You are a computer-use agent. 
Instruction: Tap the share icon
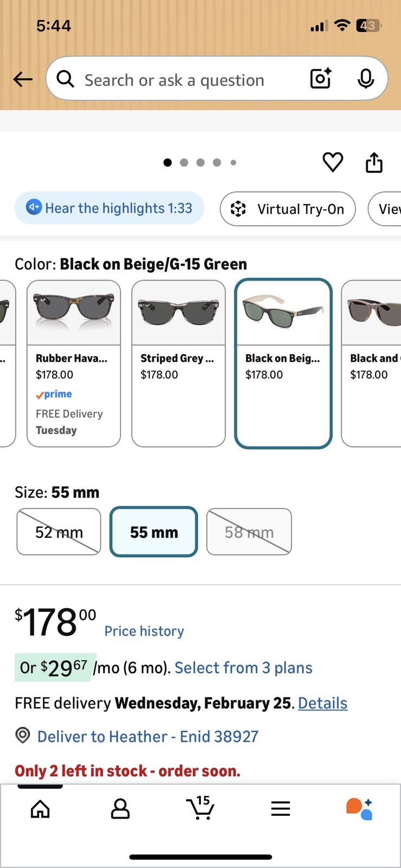[374, 162]
